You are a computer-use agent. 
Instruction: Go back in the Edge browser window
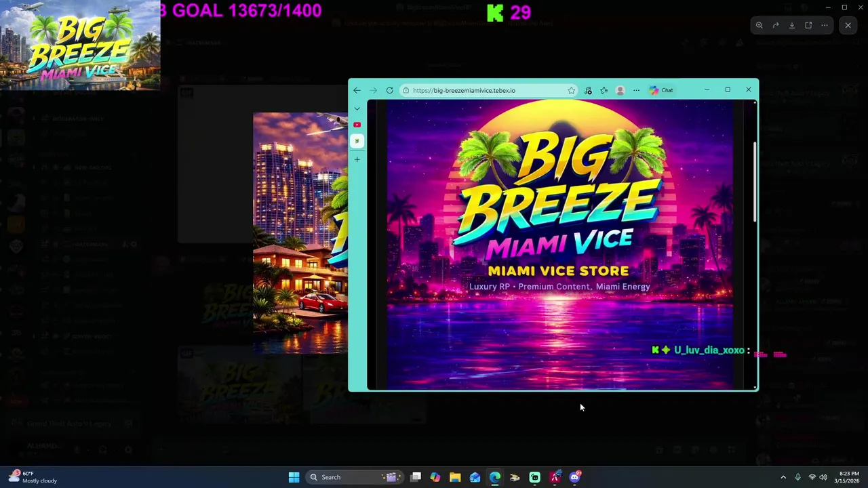point(357,90)
